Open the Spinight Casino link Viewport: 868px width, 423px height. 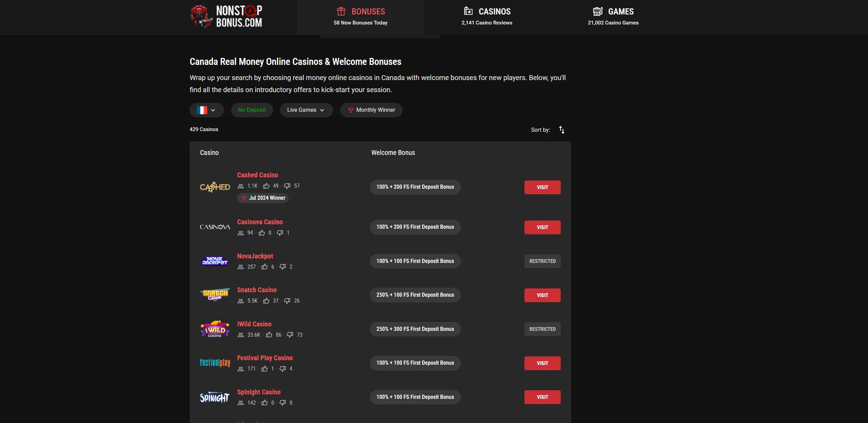259,392
